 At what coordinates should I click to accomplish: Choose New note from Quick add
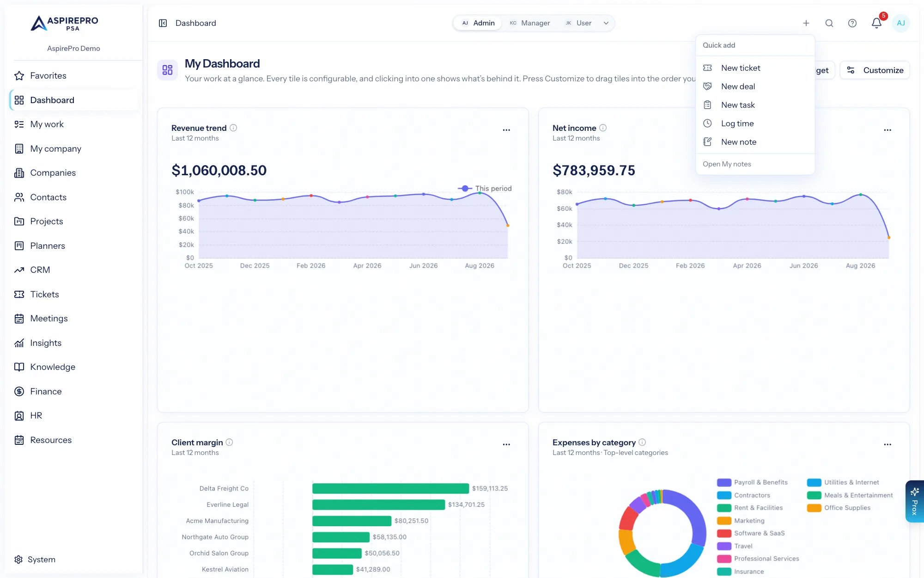coord(755,142)
